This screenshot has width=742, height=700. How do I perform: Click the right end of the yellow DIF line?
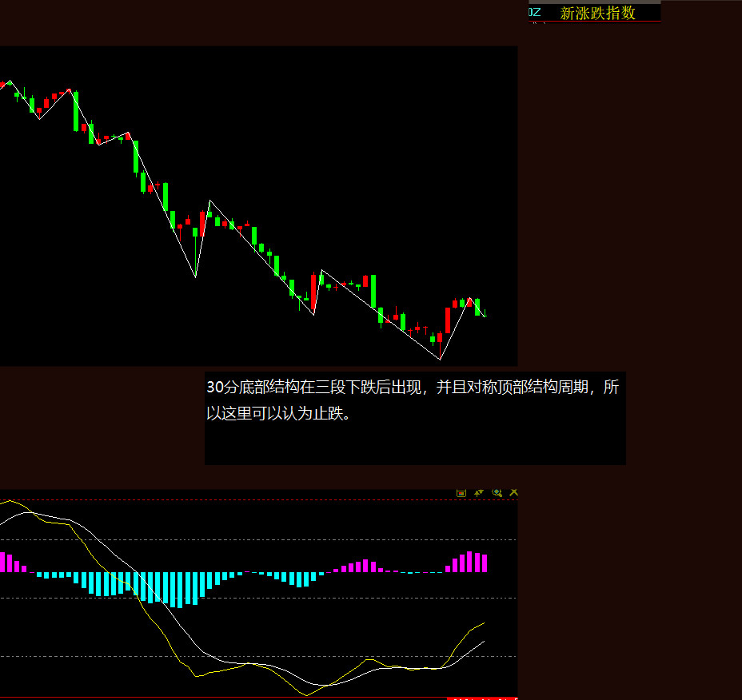(485, 622)
